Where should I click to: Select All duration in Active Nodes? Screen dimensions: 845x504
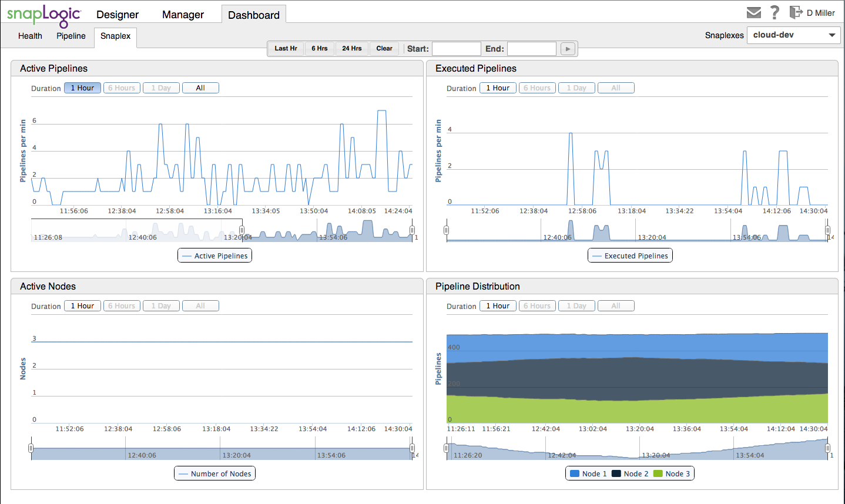click(200, 306)
